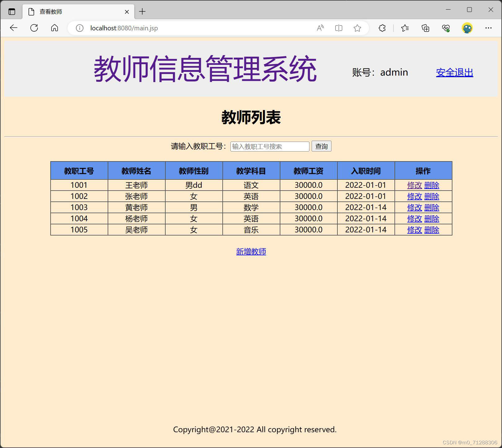The image size is (502, 448).
Task: Click 修改 for teacher 1001 王老师
Action: (414, 185)
